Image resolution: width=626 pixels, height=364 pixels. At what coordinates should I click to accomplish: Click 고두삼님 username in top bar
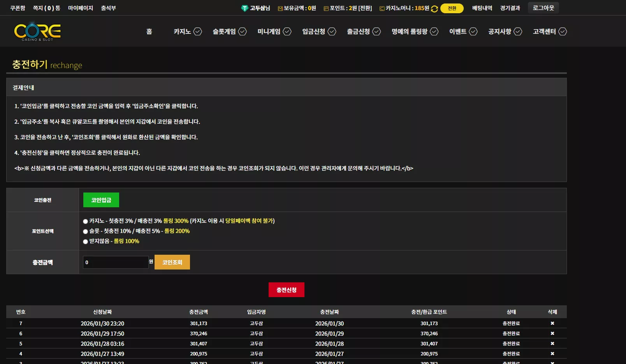(260, 8)
